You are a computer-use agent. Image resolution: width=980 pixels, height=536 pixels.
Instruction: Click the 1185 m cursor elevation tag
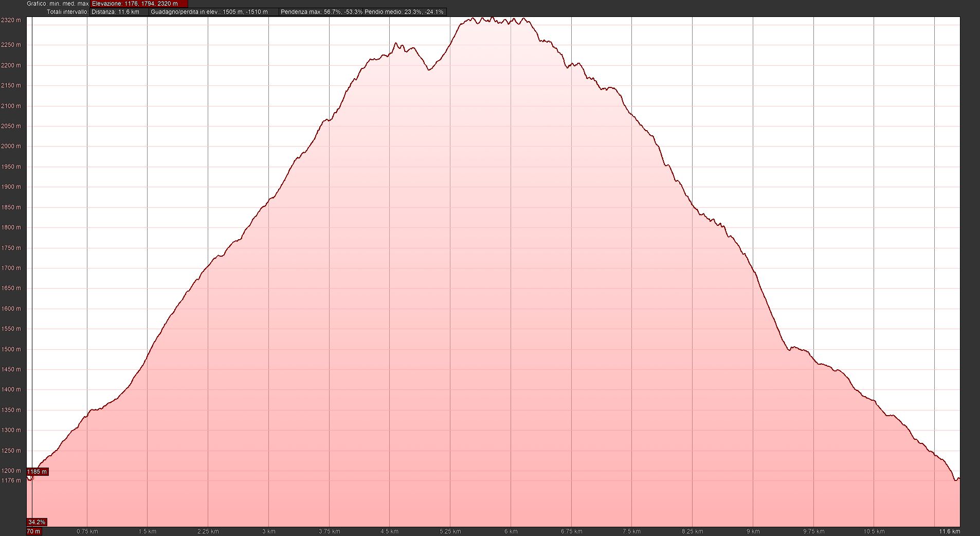[37, 472]
